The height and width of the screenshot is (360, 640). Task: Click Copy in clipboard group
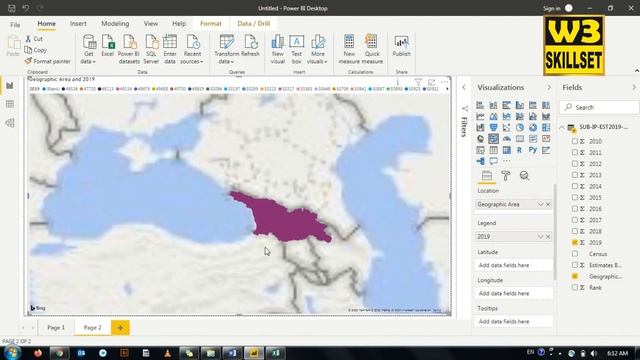(36, 50)
